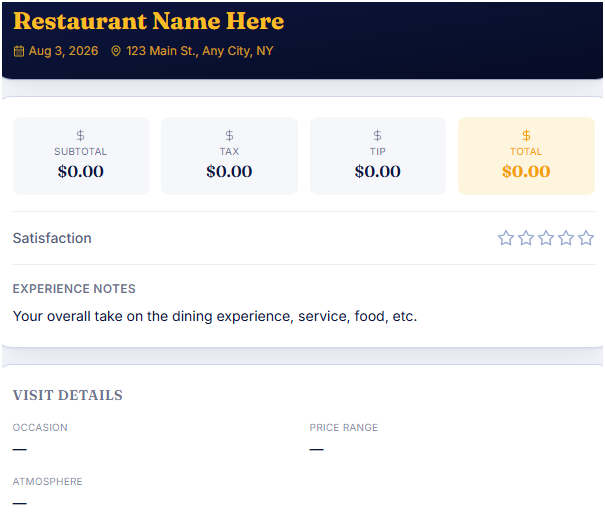
Task: Rate satisfaction two stars
Action: pos(526,238)
